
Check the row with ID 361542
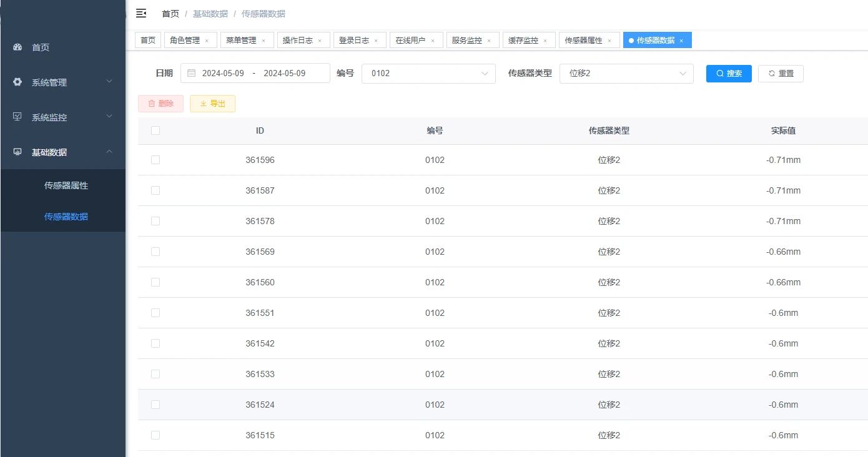coord(155,343)
